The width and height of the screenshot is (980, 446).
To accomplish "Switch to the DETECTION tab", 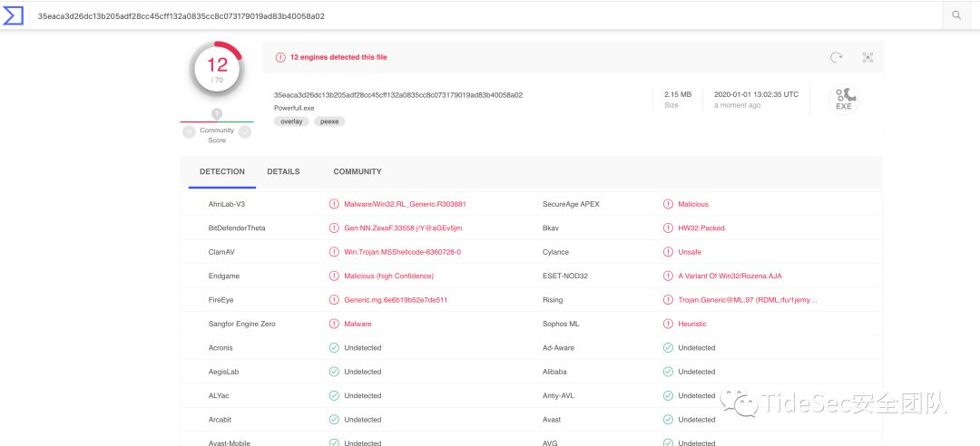I will click(x=222, y=171).
